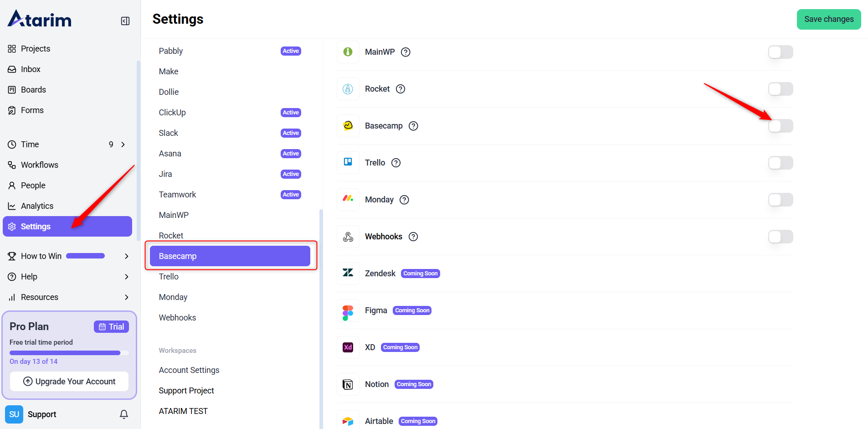Collapse the sidebar using the panel icon
The height and width of the screenshot is (429, 868).
(125, 21)
